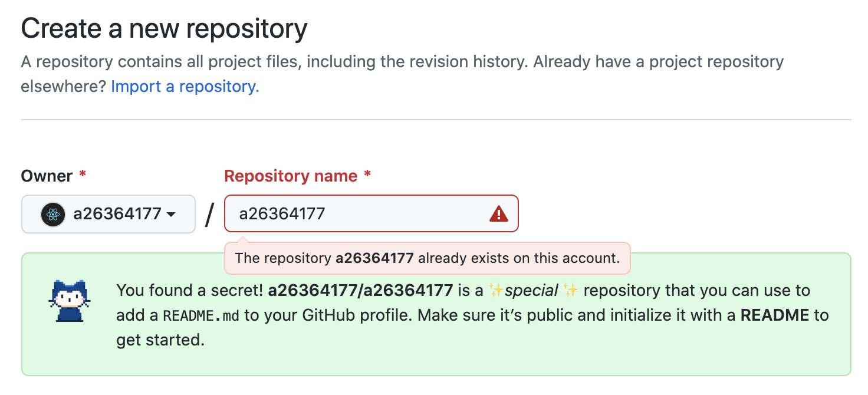Click the sparkles emoji after "special"
The image size is (868, 395).
point(570,290)
